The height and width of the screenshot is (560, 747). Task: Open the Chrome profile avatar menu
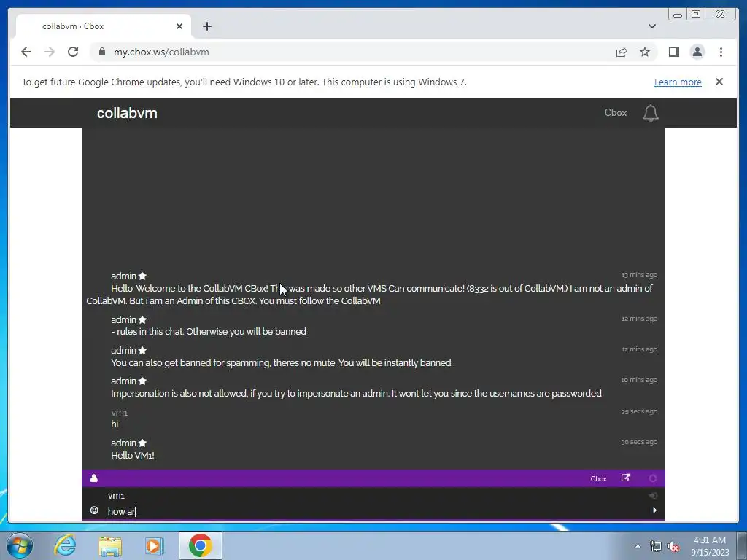tap(697, 52)
